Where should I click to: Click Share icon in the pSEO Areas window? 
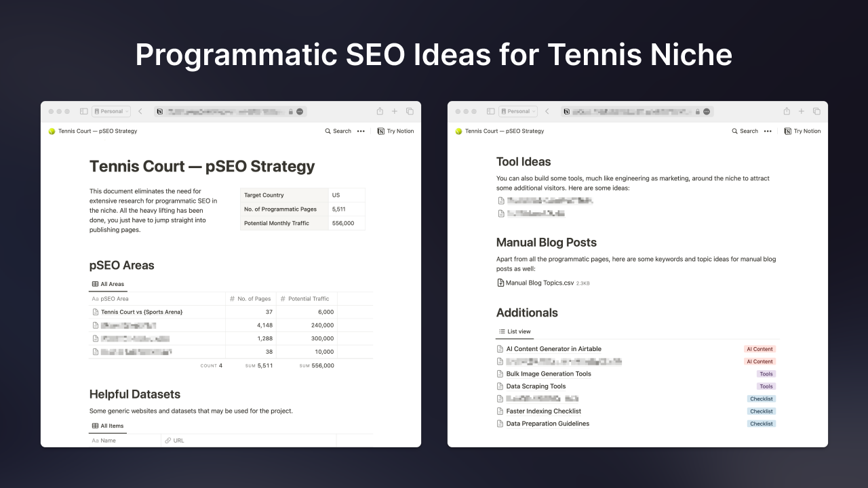point(380,111)
